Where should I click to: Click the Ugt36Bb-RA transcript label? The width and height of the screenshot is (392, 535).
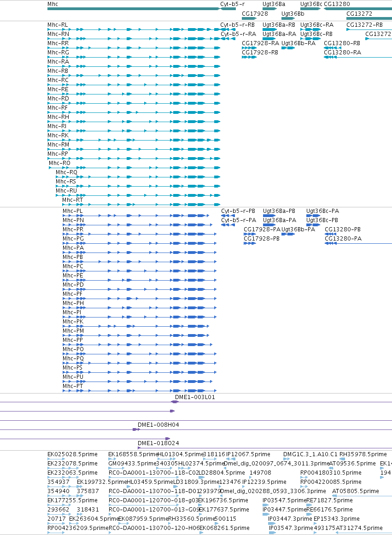point(298,43)
